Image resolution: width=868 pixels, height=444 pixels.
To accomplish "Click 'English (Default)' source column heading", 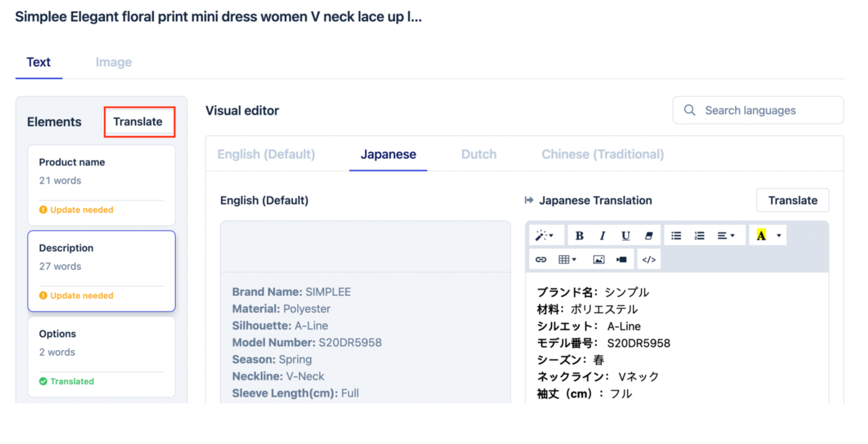I will click(x=264, y=201).
